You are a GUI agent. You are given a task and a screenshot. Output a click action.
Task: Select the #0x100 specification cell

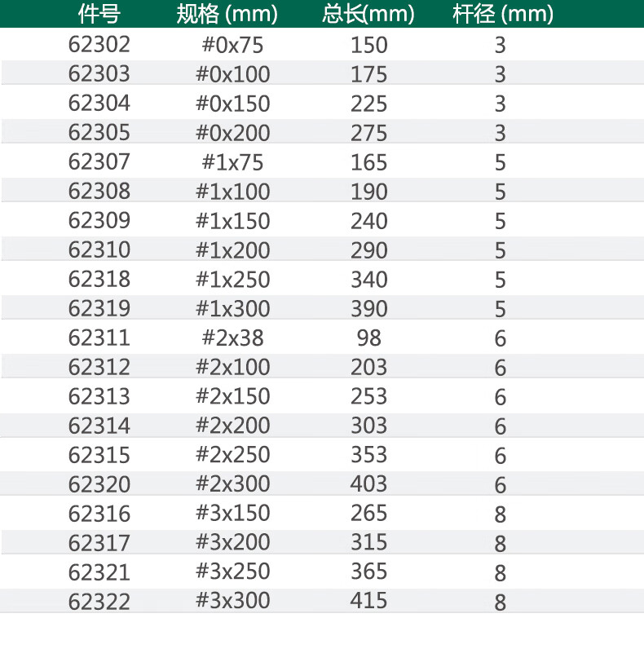point(232,74)
